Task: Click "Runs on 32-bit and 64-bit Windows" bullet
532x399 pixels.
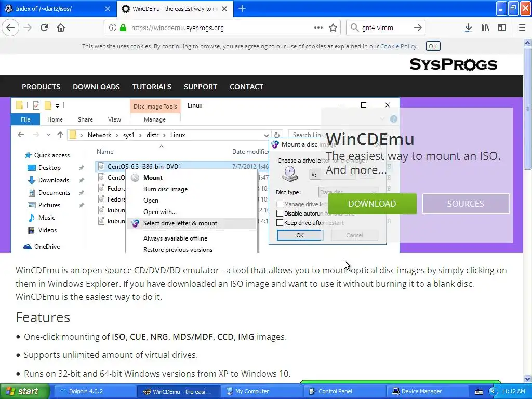Action: click(157, 374)
